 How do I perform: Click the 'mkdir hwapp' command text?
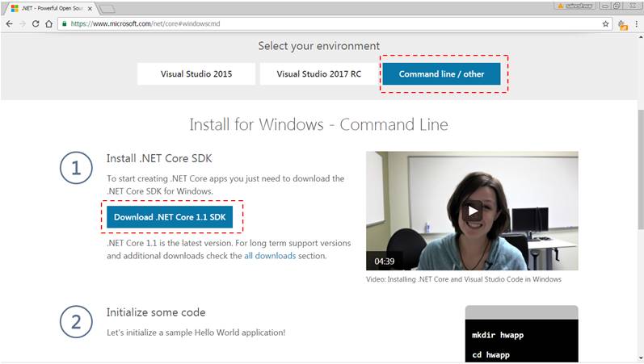pyautogui.click(x=498, y=335)
